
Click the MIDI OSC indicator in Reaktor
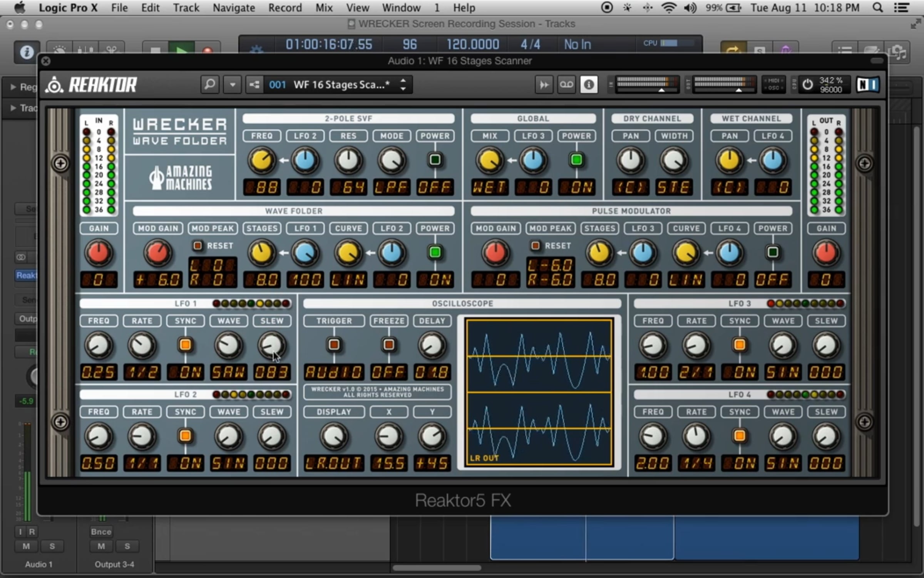point(774,84)
